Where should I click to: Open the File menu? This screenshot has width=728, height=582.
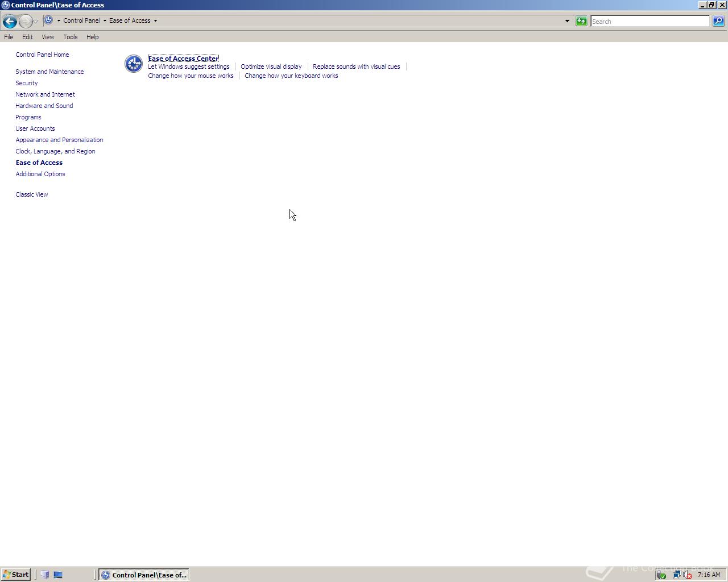point(9,37)
